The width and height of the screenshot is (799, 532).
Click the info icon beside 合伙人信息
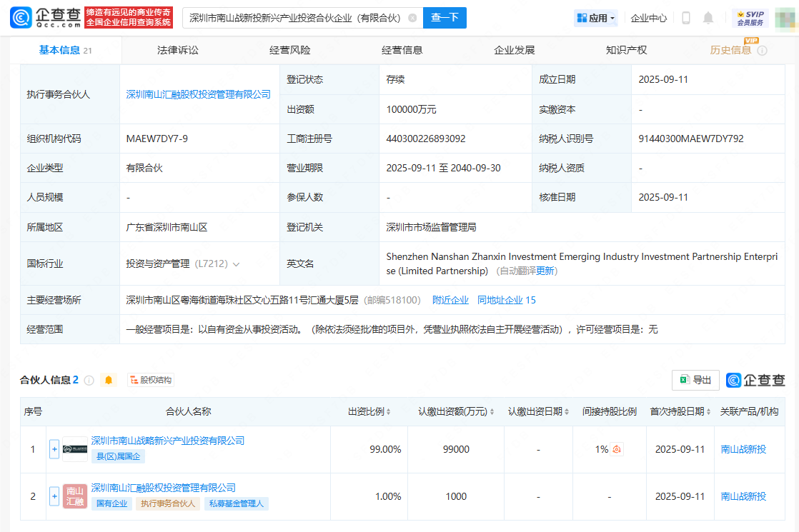point(89,380)
